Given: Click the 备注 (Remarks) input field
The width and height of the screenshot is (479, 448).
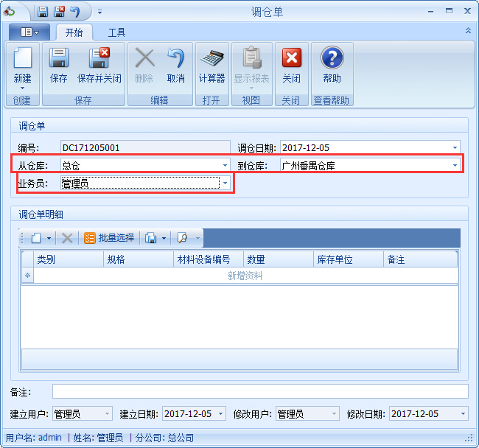Looking at the screenshot, I should 259,391.
